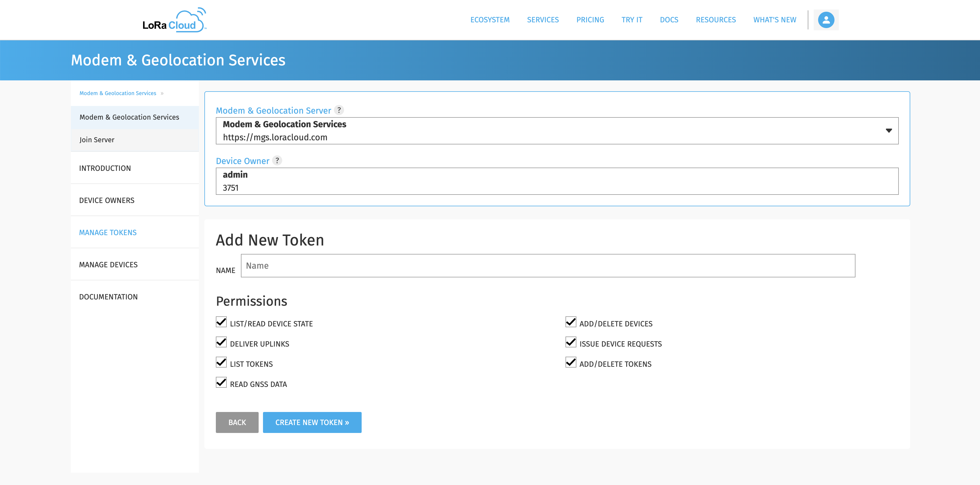The height and width of the screenshot is (485, 980).
Task: Toggle Issue Device Requests checkbox
Action: pyautogui.click(x=571, y=342)
